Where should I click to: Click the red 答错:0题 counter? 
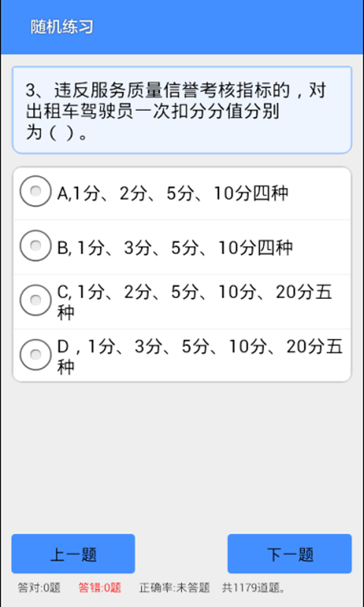[100, 588]
